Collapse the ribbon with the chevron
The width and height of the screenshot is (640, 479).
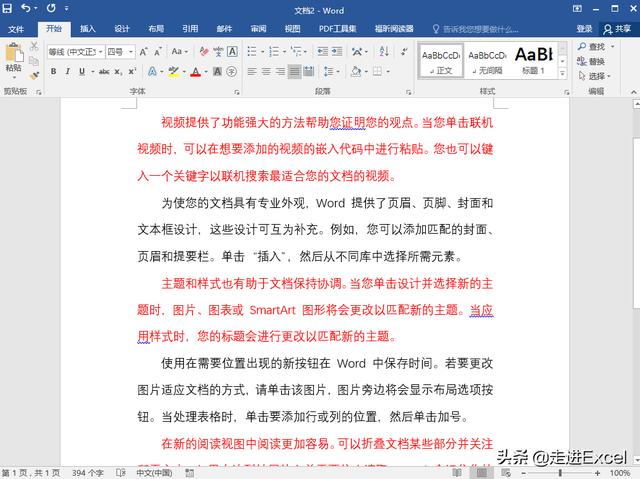tap(633, 92)
